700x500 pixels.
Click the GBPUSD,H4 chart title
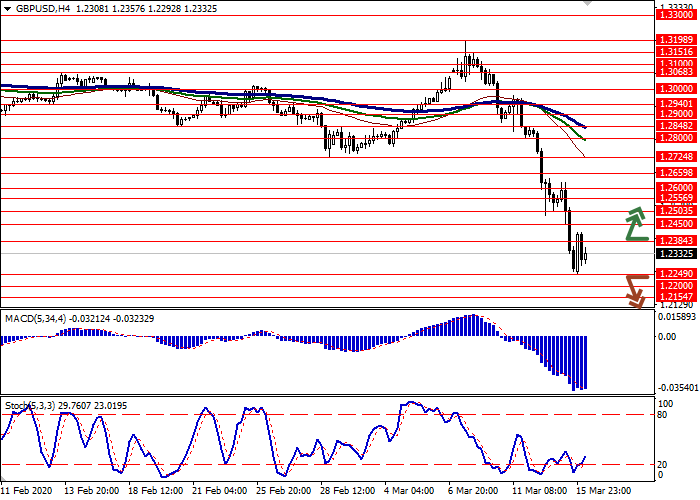click(x=36, y=6)
